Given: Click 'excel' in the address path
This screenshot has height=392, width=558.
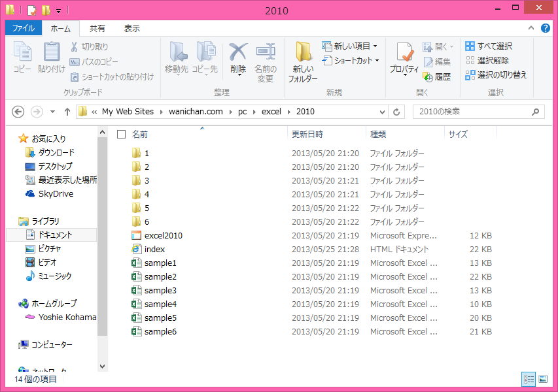Looking at the screenshot, I should (271, 112).
